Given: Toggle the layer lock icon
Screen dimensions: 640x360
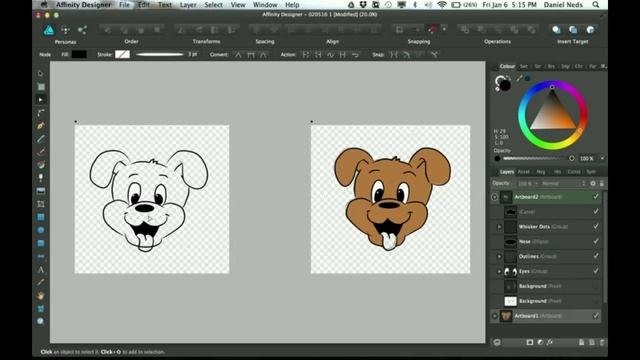Looking at the screenshot, I should pyautogui.click(x=602, y=184).
